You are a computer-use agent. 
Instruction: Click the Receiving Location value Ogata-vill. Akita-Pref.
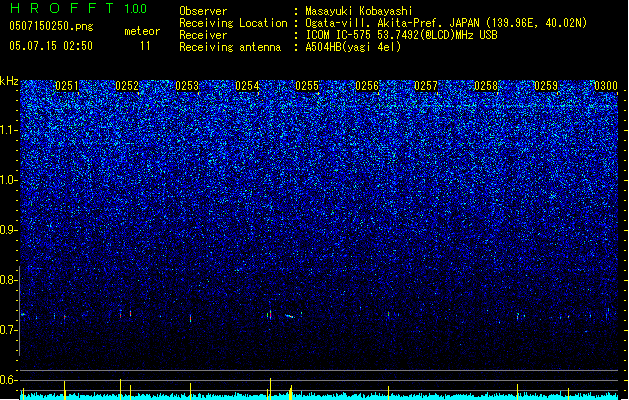click(374, 23)
